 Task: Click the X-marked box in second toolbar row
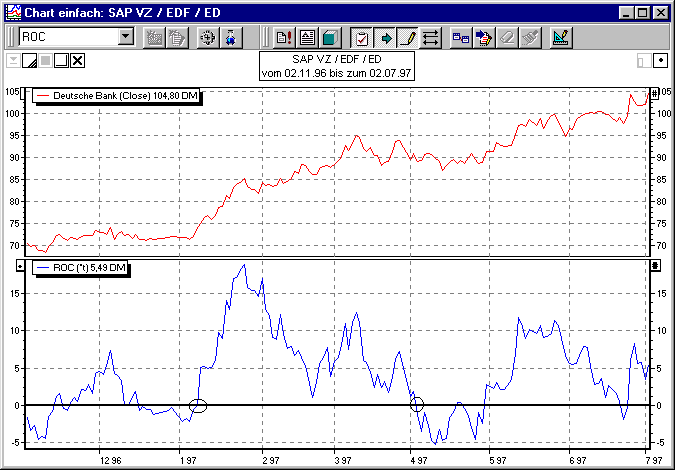[78, 60]
